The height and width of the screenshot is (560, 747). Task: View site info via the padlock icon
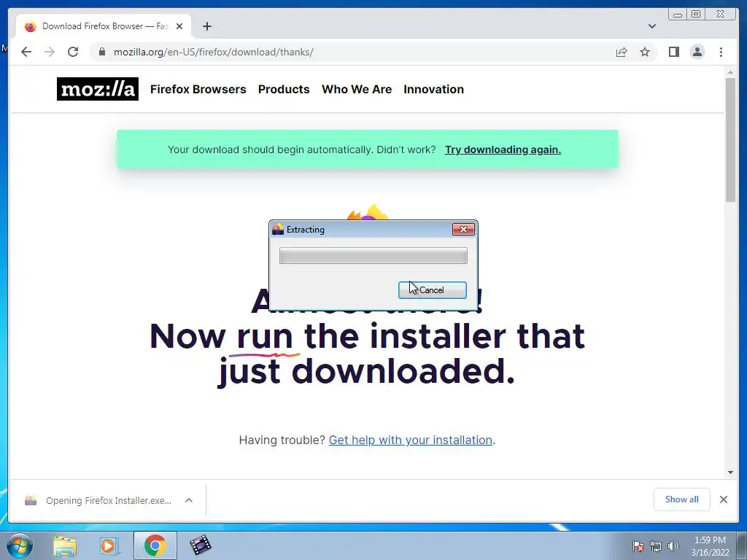click(x=101, y=52)
